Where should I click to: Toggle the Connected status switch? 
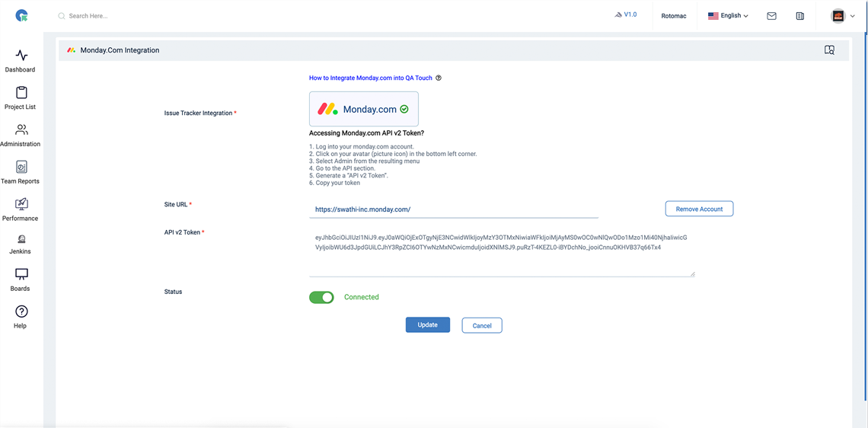tap(321, 297)
